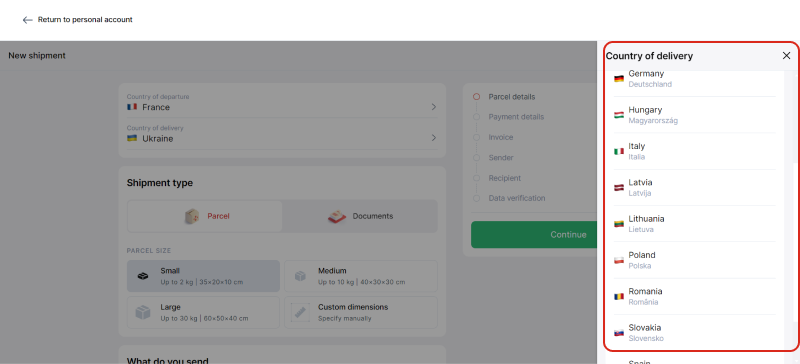Click the Germany flag icon
This screenshot has height=364, width=800.
(619, 79)
